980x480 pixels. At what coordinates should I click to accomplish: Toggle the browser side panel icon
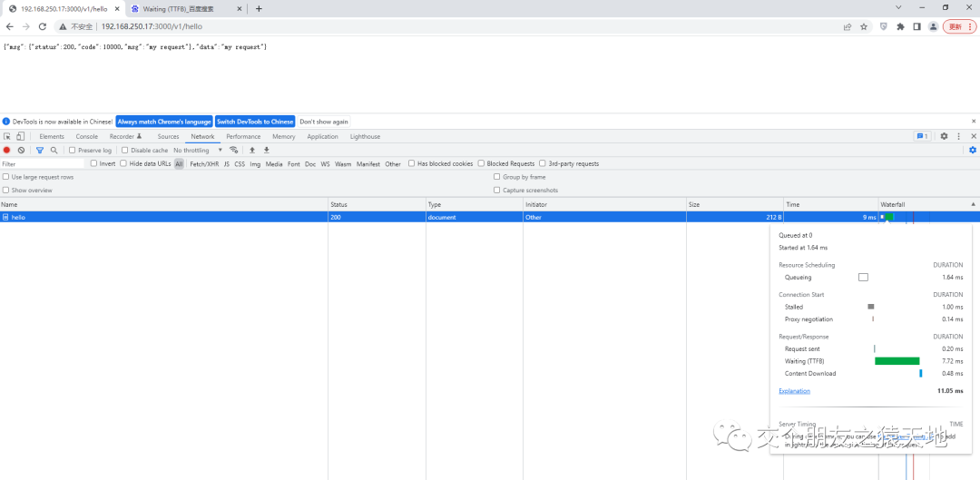click(x=916, y=27)
